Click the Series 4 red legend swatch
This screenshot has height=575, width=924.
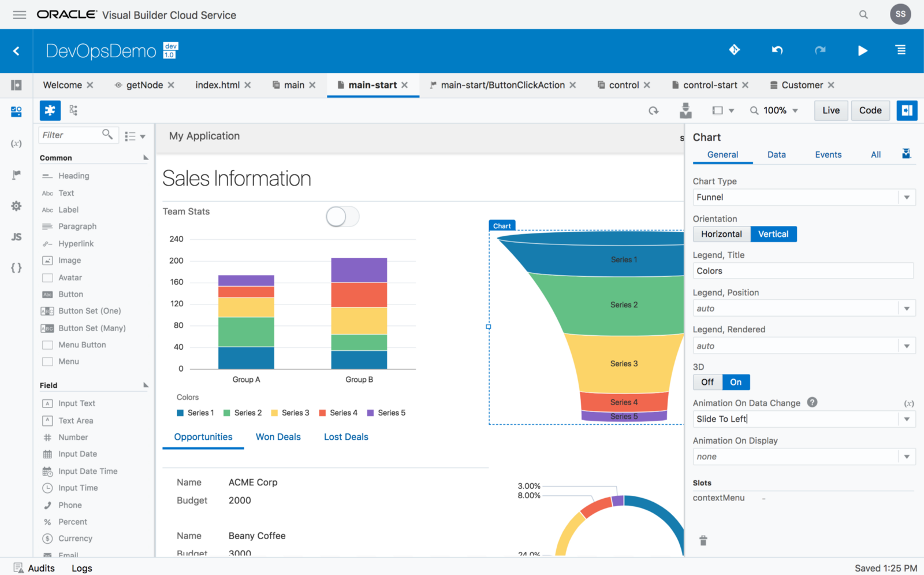322,413
